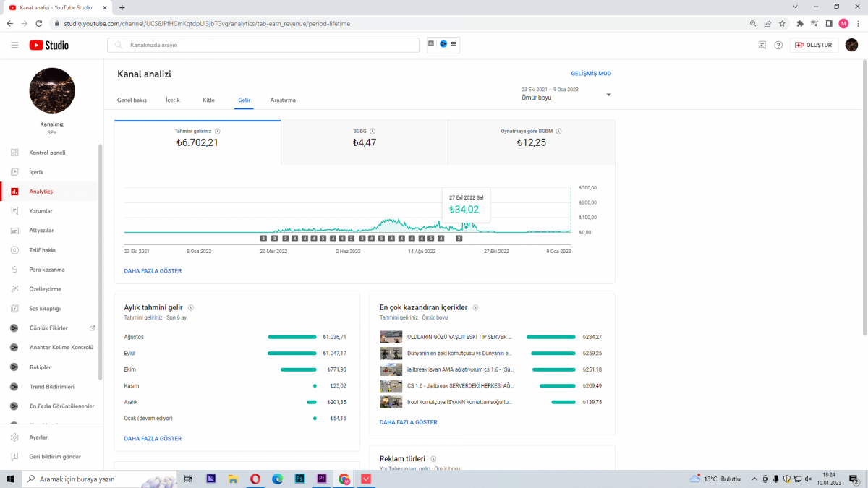The image size is (868, 488).
Task: Select the Gelir tab
Action: [244, 100]
